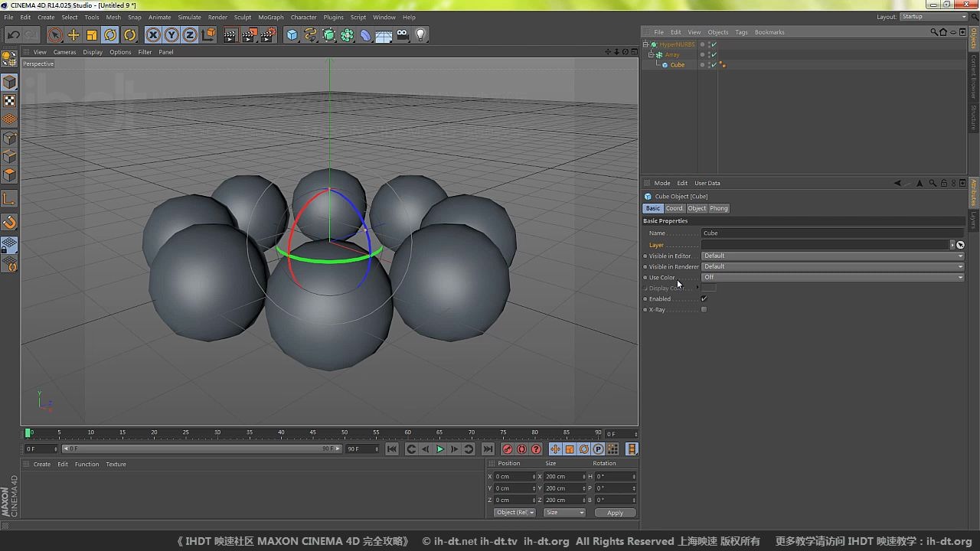Open the Render to Picture Viewer icon
The image size is (980, 551).
click(x=250, y=35)
